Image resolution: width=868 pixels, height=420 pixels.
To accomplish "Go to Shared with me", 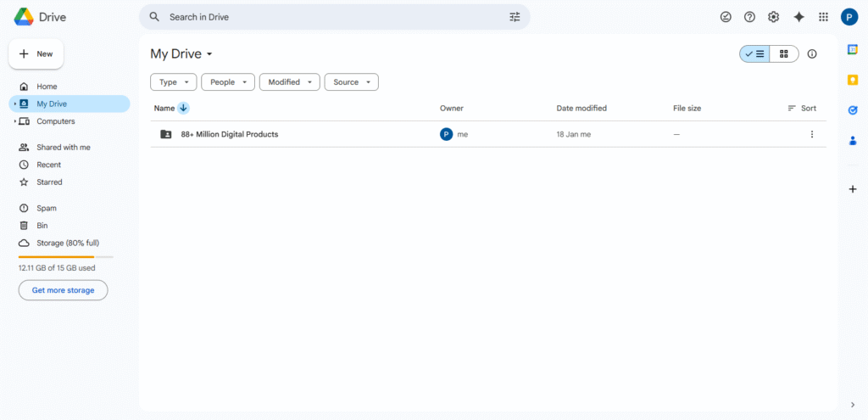I will (63, 148).
